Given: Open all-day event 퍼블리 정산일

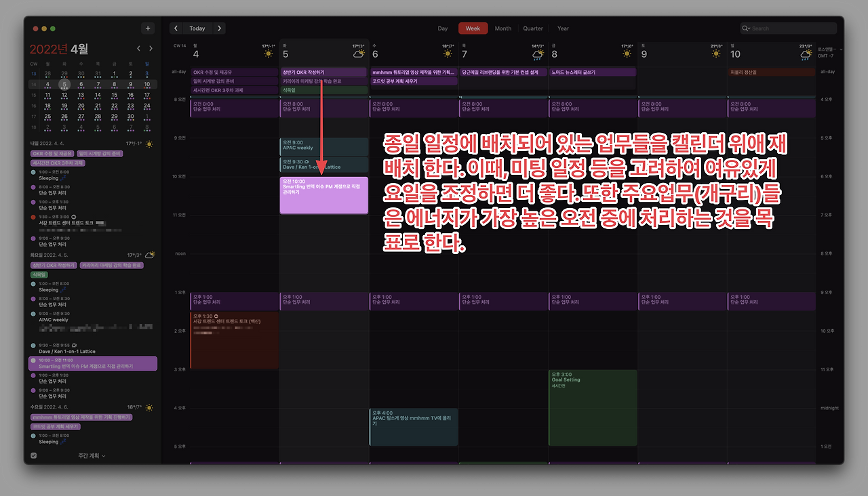Looking at the screenshot, I should click(771, 72).
